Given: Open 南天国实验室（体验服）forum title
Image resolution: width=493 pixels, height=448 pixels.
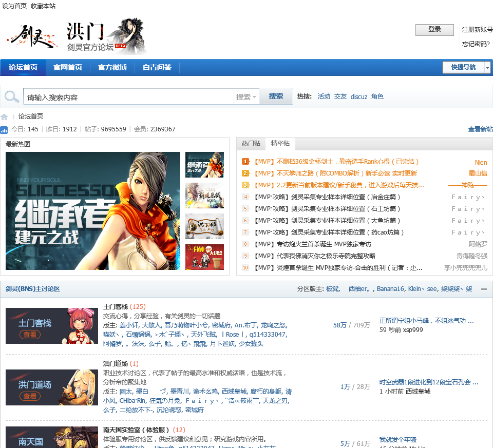Looking at the screenshot, I should point(136,430).
